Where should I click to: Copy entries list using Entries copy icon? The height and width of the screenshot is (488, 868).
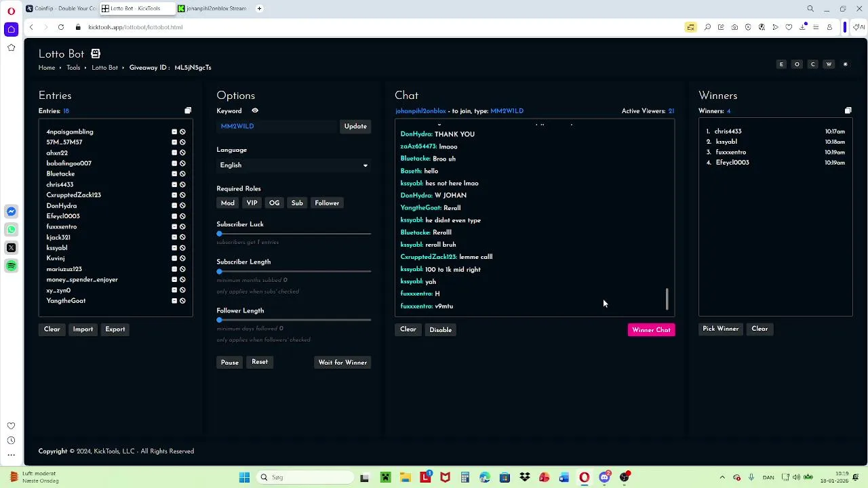tap(188, 110)
